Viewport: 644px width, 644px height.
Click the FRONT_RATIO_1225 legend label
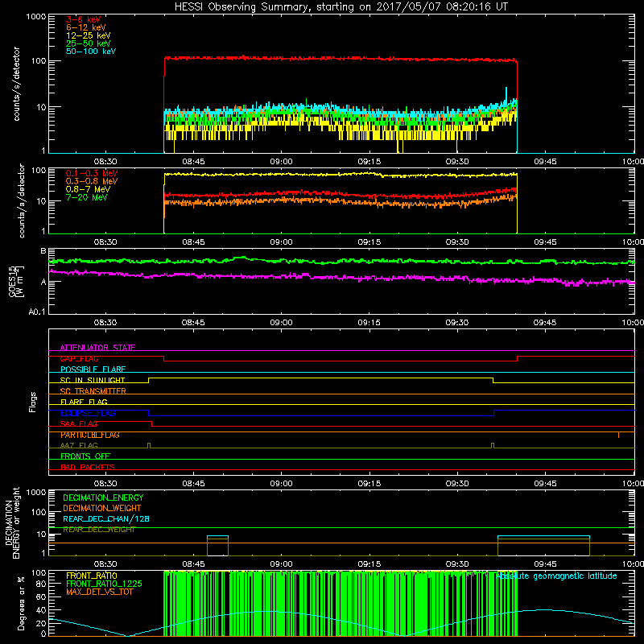(x=104, y=584)
